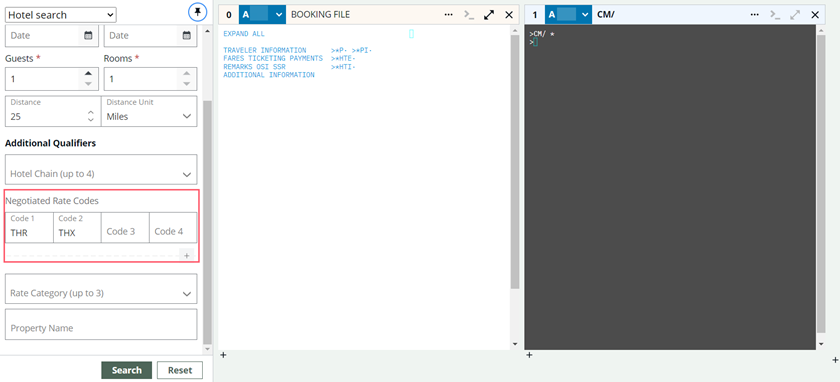The width and height of the screenshot is (840, 382).
Task: Open more options for Booking File window
Action: pyautogui.click(x=448, y=14)
